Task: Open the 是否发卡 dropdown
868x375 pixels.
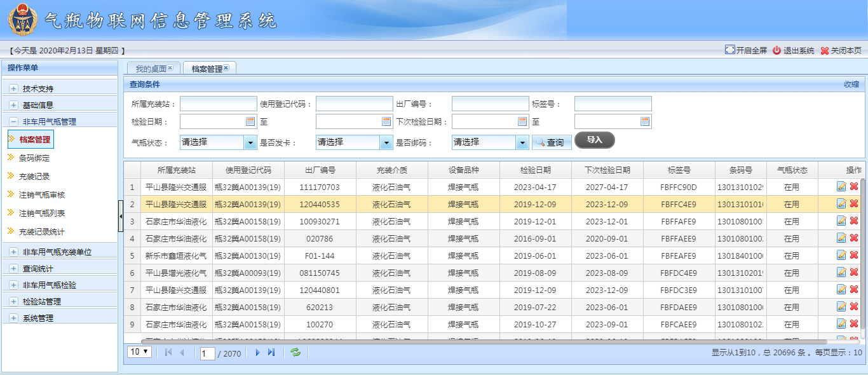Action: [386, 142]
